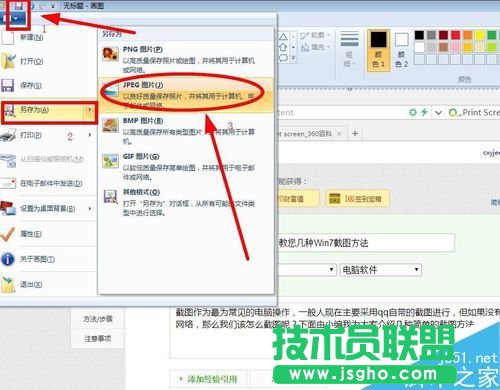Pick the orange color swatch
500x390 pixels.
tap(468, 35)
